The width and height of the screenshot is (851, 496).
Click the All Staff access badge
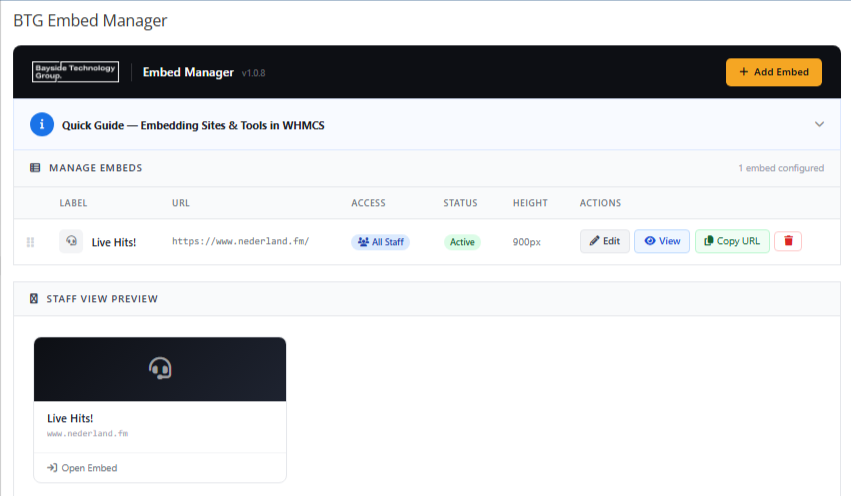click(x=380, y=242)
